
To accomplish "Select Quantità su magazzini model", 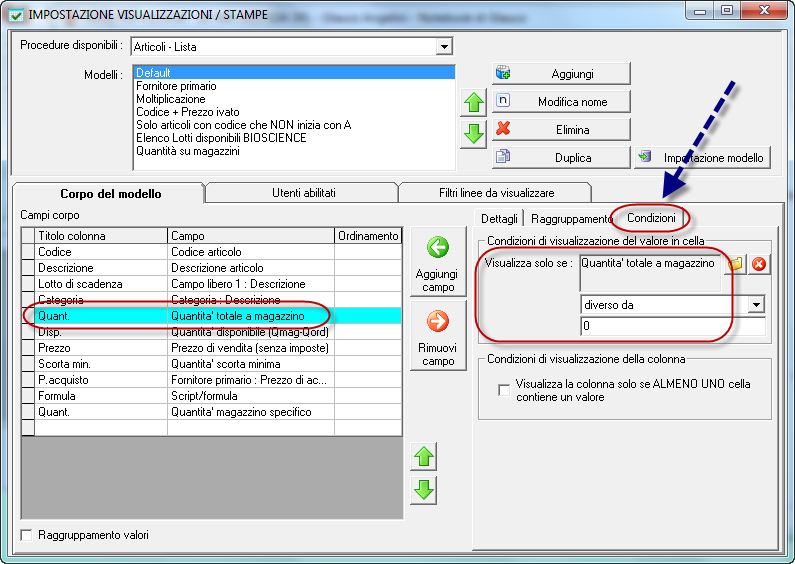I will (294, 151).
